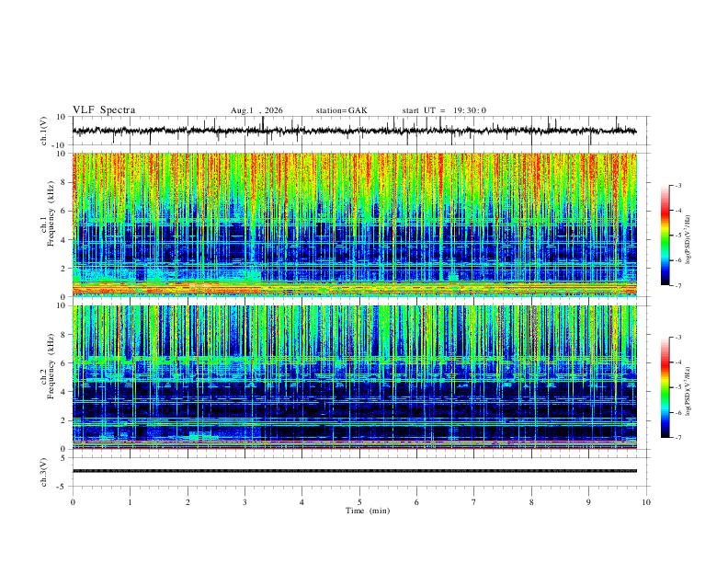Click the Time (min) axis label

tap(368, 511)
